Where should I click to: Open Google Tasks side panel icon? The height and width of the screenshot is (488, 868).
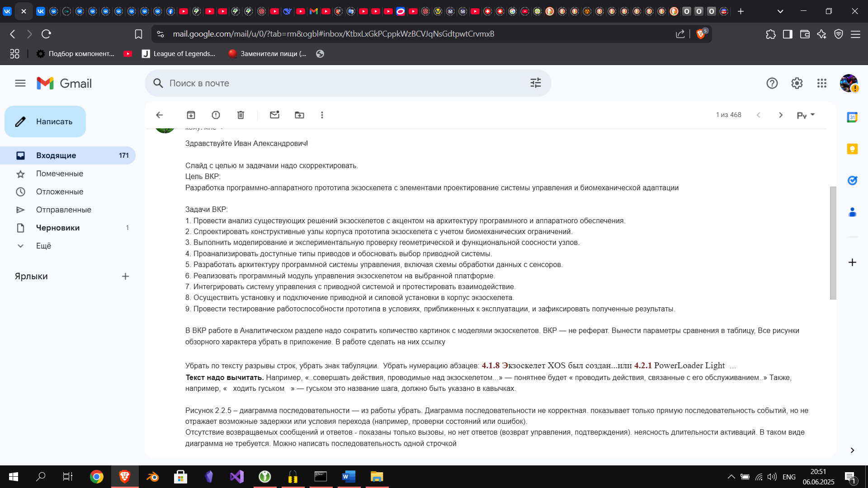852,180
